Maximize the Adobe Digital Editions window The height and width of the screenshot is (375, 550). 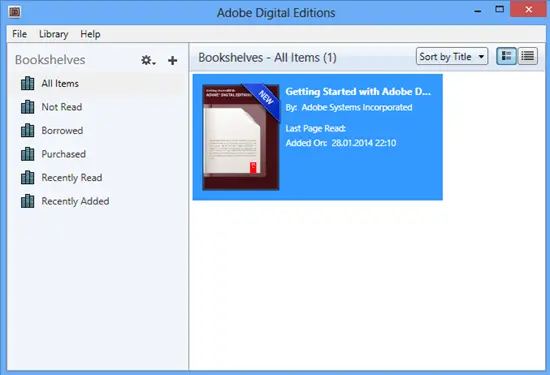click(x=499, y=10)
